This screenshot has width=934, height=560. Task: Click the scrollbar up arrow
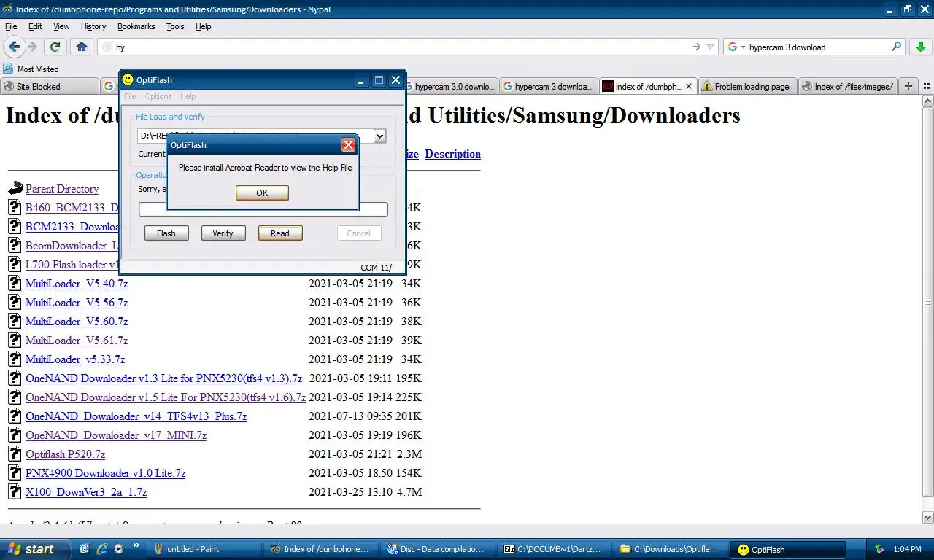click(x=927, y=101)
